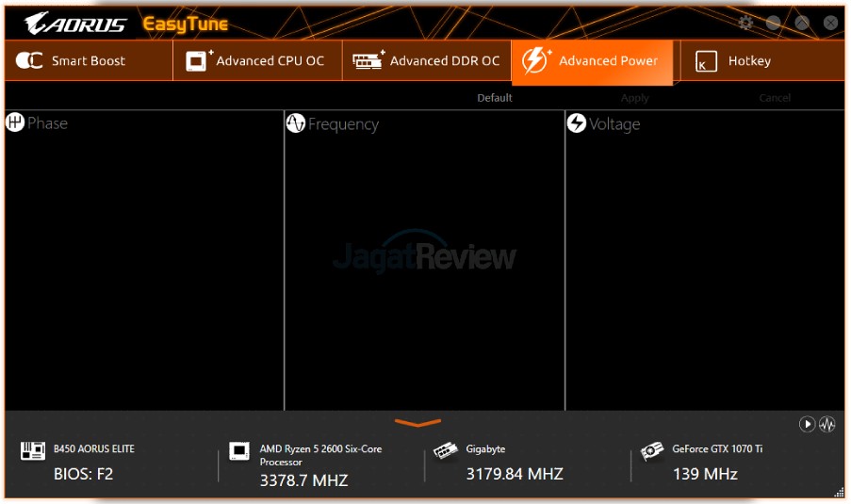Screen dimensions: 851x504
Task: Click the Phase section icon
Action: (x=15, y=122)
